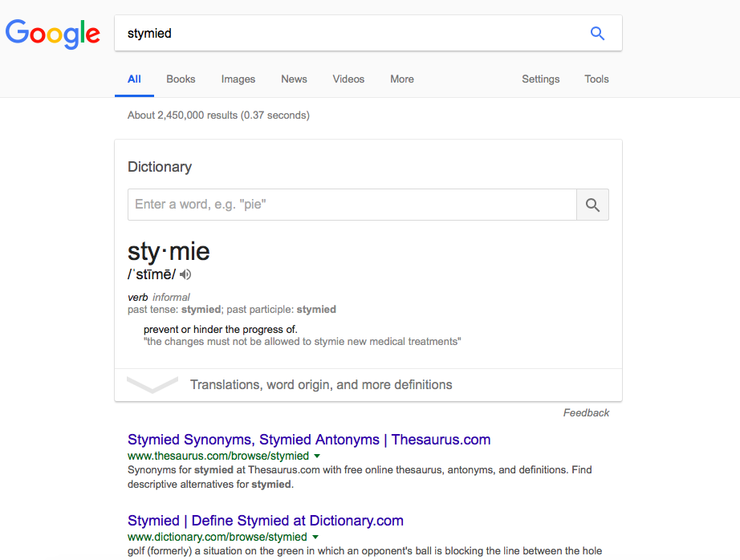The height and width of the screenshot is (560, 740).
Task: Select the All results tab
Action: (134, 79)
